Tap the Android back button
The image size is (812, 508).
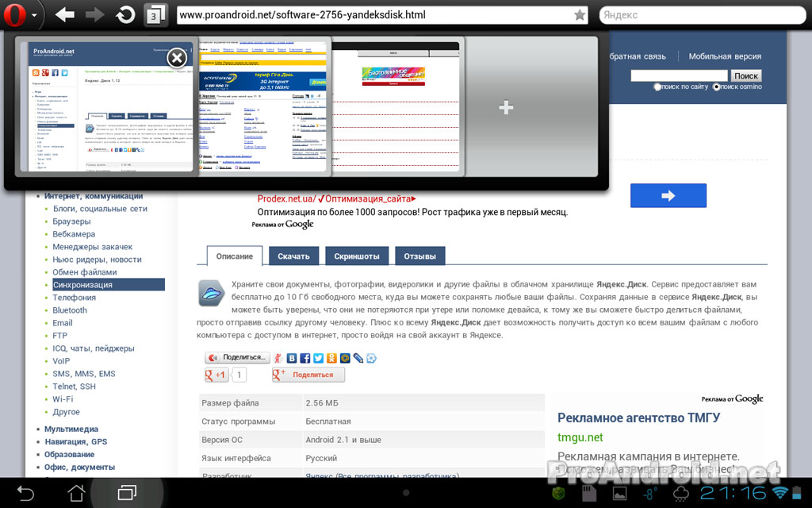25,493
